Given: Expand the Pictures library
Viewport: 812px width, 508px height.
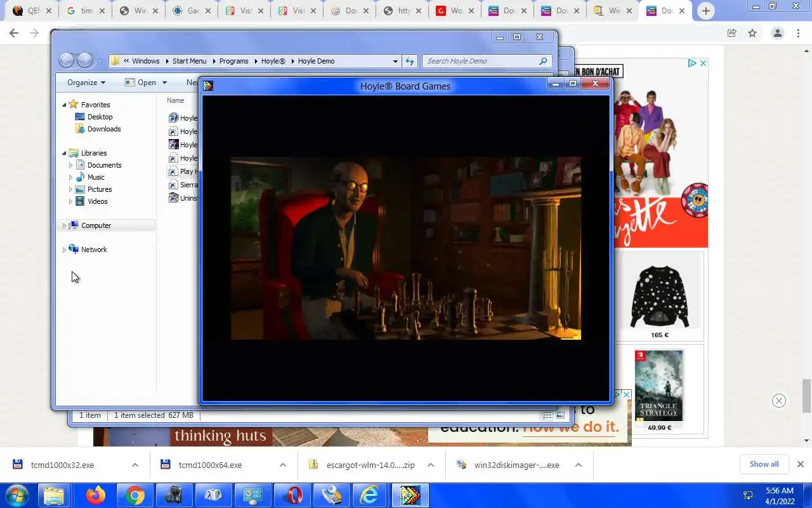Looking at the screenshot, I should tap(70, 189).
